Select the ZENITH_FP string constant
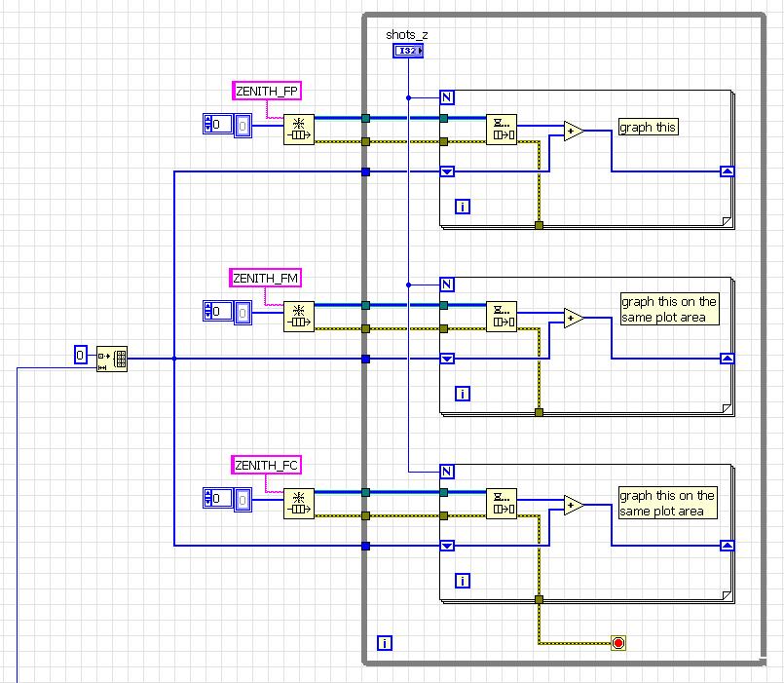The image size is (784, 683). point(267,91)
